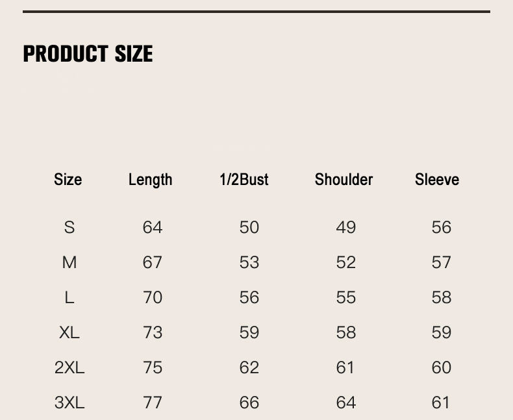Viewport: 513px width, 420px height.
Task: Select the XL size row label
Action: (x=69, y=332)
